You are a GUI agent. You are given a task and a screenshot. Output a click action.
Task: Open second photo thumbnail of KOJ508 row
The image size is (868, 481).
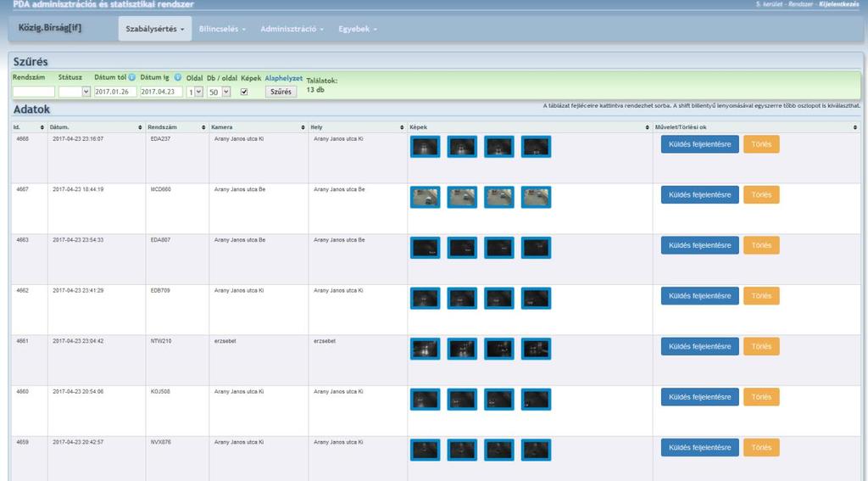pos(462,400)
